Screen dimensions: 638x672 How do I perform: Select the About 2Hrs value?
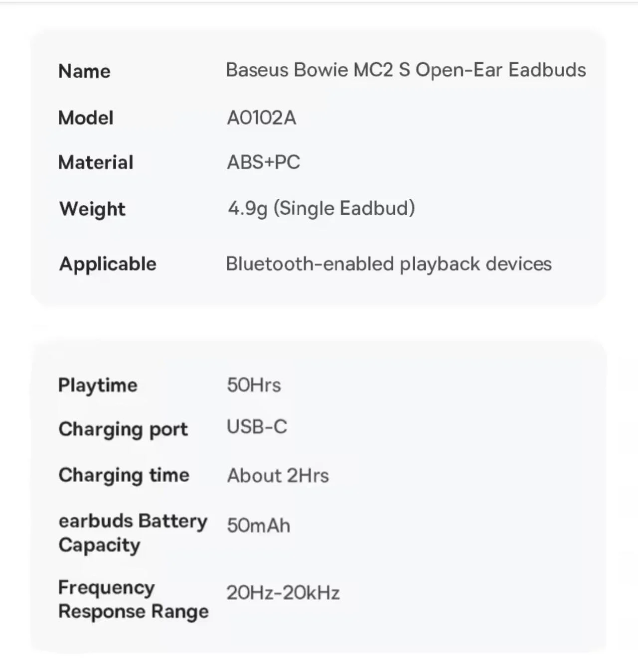[278, 476]
